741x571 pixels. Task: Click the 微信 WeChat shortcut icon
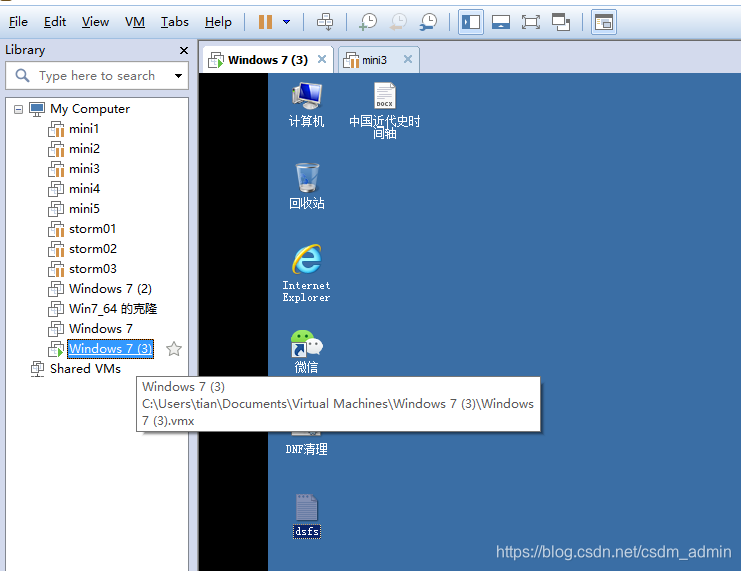[306, 352]
